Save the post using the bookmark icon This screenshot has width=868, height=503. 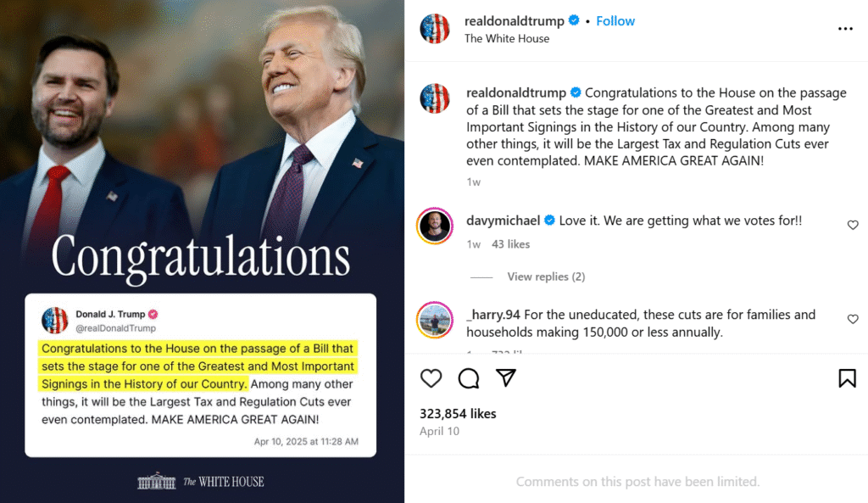click(847, 378)
